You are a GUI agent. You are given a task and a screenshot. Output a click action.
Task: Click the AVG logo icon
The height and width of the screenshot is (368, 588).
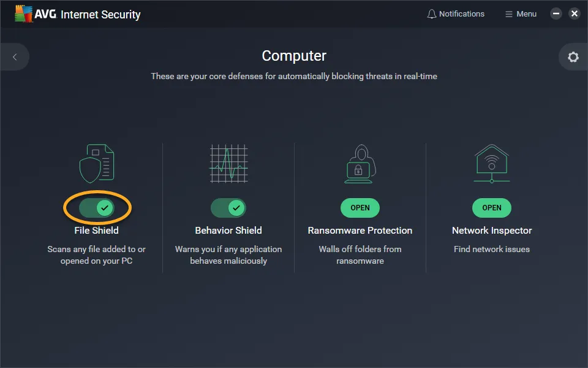coord(24,14)
